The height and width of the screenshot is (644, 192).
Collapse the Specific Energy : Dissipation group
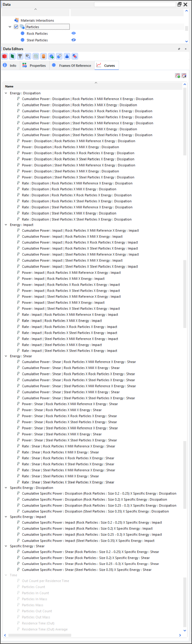click(x=6, y=488)
